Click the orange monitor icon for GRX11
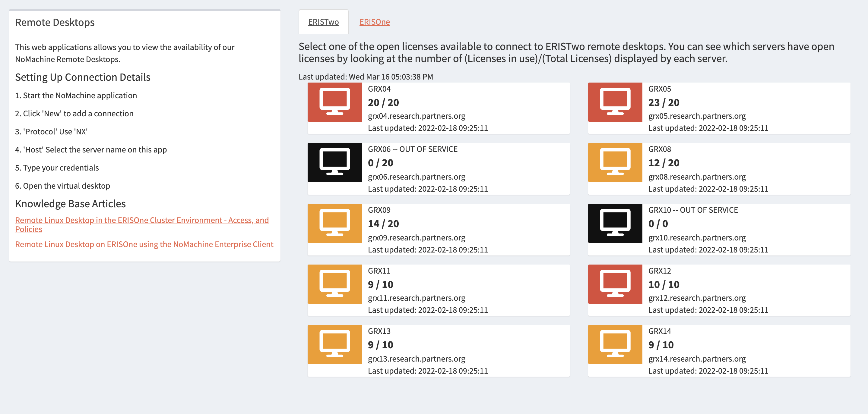This screenshot has height=414, width=868. point(334,284)
